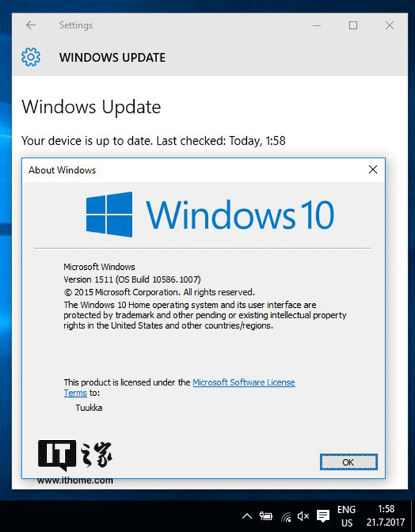Screen dimensions: 415x532
Task: Open the Wi-Fi network tray icon
Action: pyautogui.click(x=286, y=516)
